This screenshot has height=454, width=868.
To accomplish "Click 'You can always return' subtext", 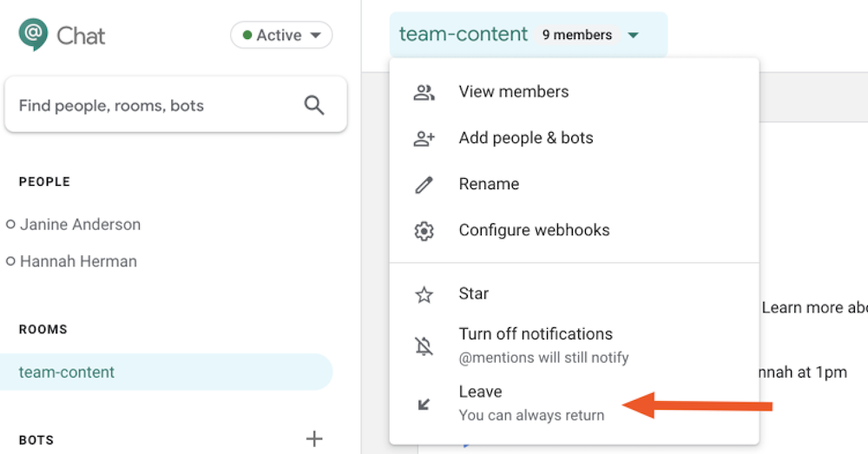I will (x=531, y=415).
